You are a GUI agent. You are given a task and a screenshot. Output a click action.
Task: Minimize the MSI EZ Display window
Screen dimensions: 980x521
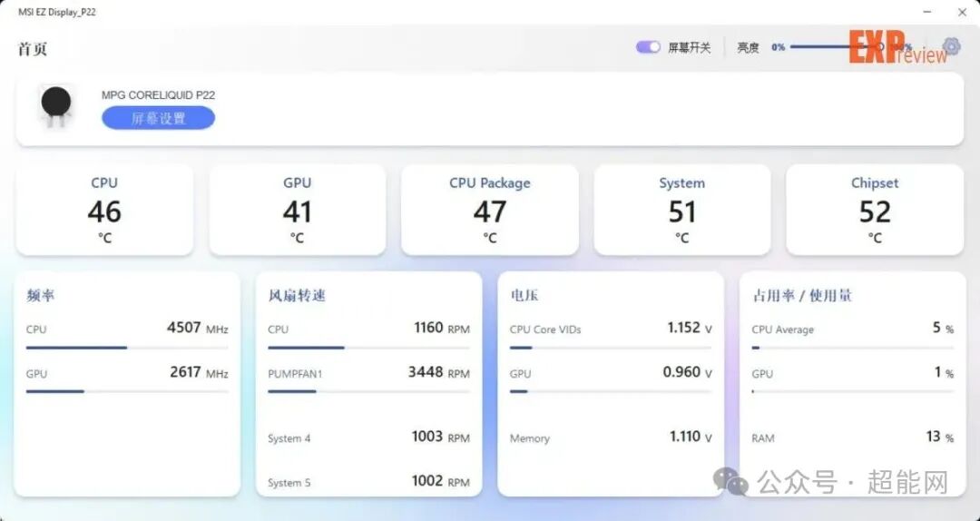click(x=927, y=12)
